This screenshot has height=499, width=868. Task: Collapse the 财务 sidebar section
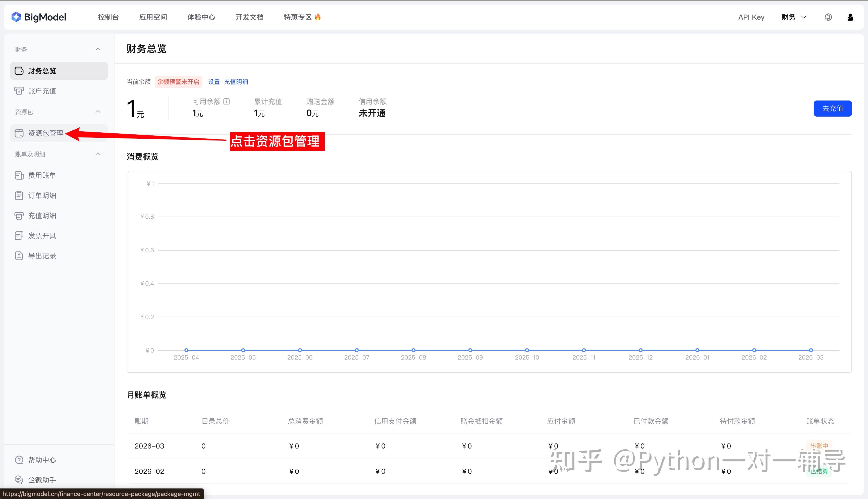98,49
